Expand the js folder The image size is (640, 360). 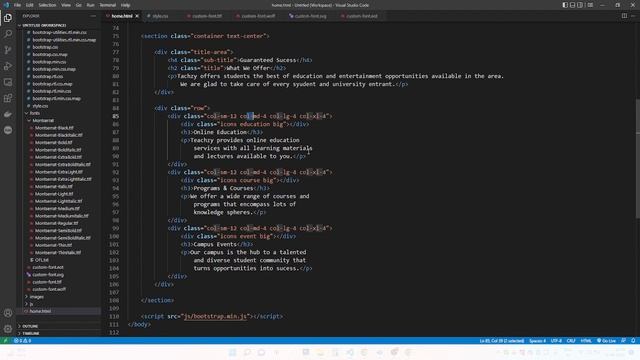pos(31,304)
